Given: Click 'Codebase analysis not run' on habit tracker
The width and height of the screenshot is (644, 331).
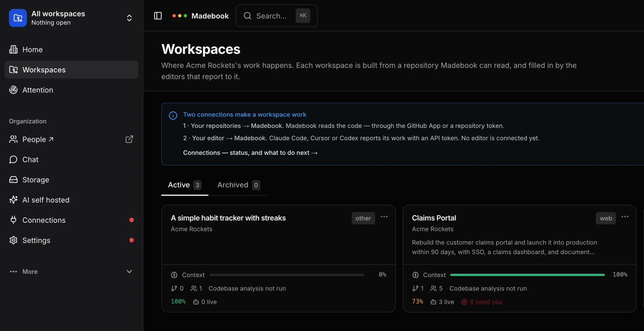Looking at the screenshot, I should tap(247, 288).
